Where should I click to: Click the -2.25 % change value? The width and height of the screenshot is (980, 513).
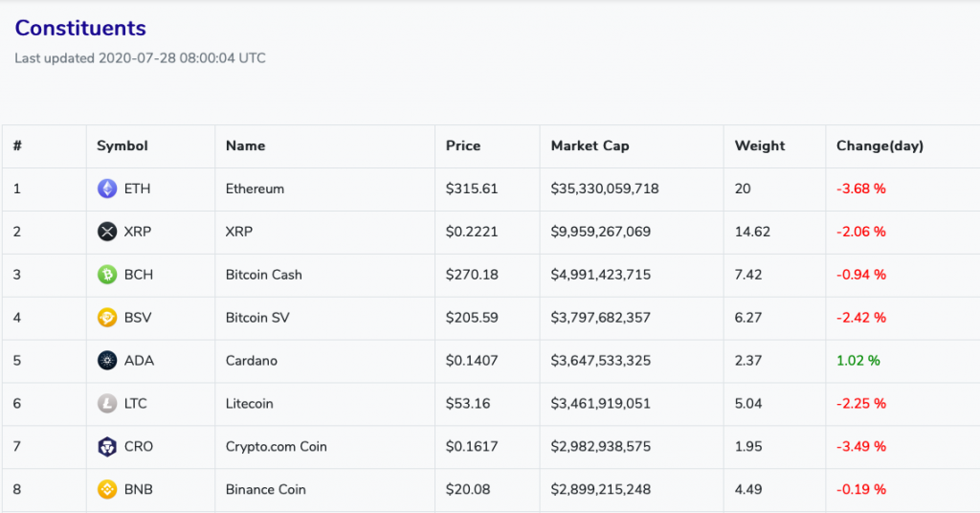coord(861,404)
